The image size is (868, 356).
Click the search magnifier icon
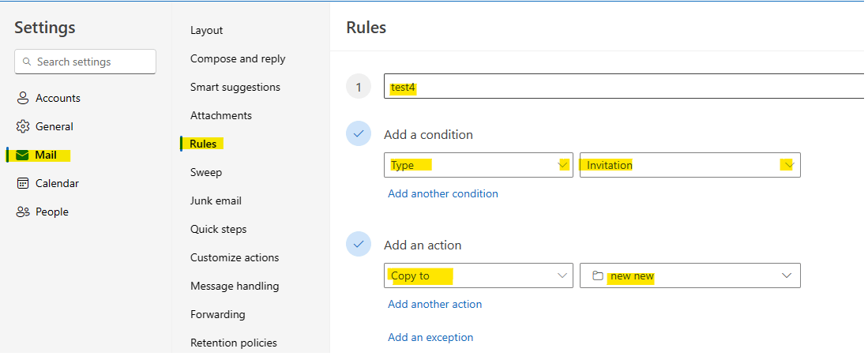[28, 62]
